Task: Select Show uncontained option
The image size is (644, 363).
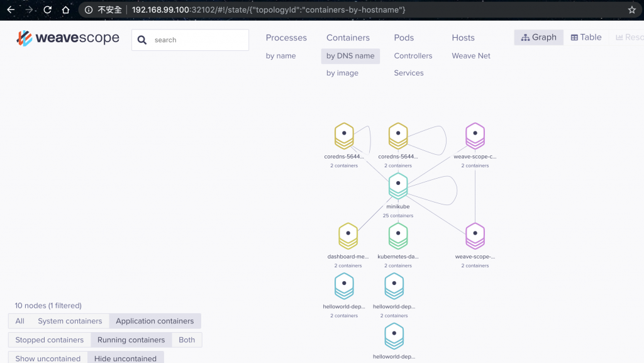Action: point(48,359)
